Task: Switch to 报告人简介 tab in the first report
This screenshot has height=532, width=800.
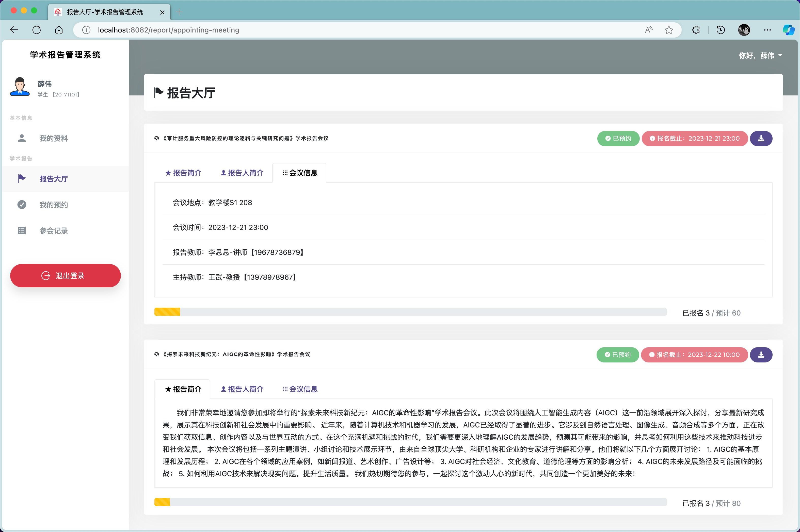Action: click(242, 173)
